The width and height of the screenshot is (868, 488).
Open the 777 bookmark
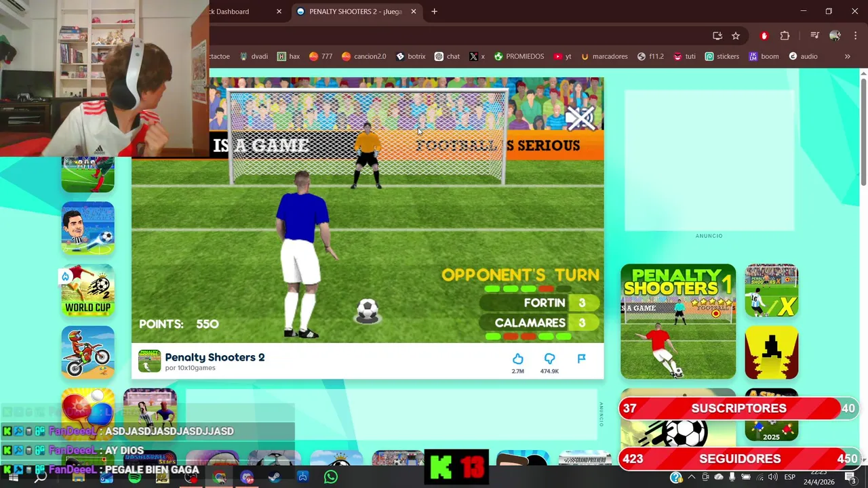(321, 56)
